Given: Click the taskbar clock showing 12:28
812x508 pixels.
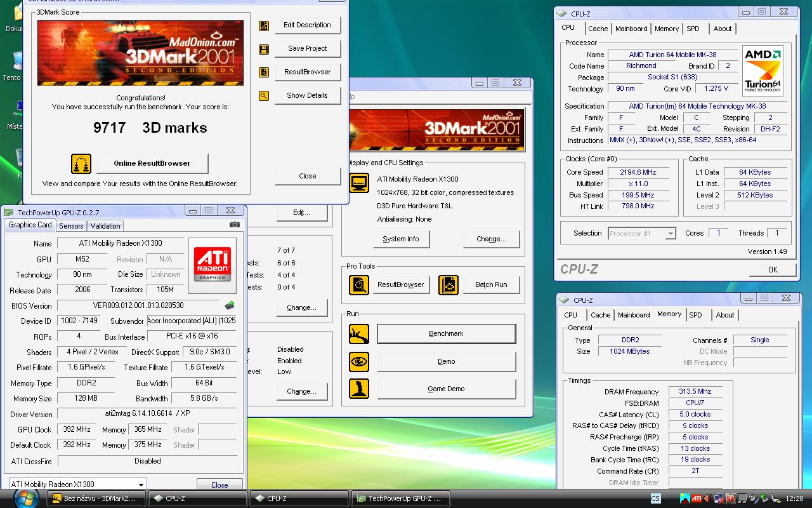Looking at the screenshot, I should (x=794, y=498).
